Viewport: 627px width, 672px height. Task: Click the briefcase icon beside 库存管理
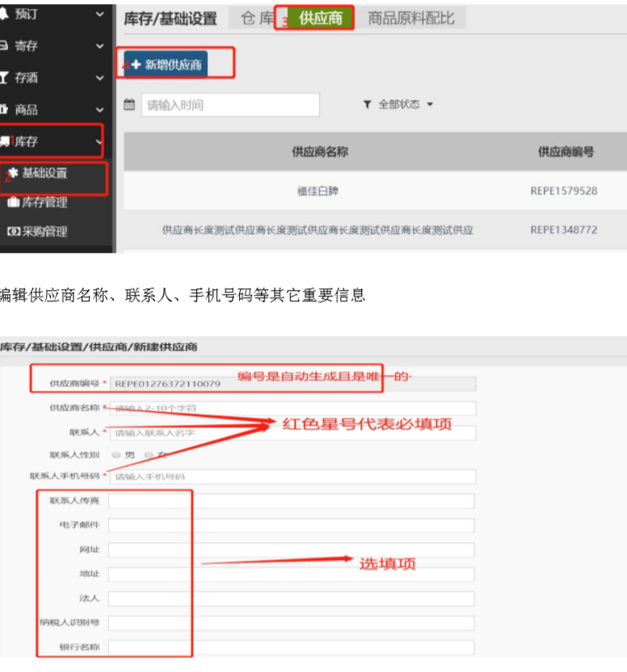[13, 202]
